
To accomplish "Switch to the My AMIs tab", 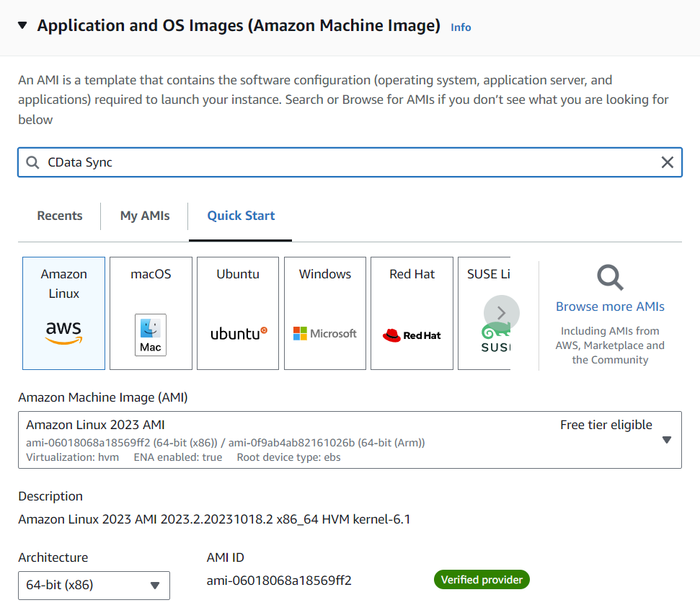I will click(145, 216).
